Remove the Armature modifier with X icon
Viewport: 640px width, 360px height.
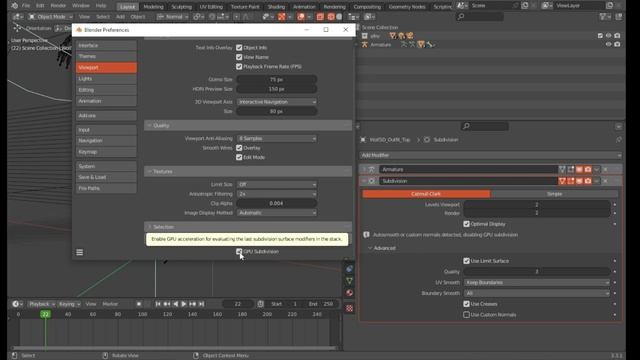click(x=605, y=169)
